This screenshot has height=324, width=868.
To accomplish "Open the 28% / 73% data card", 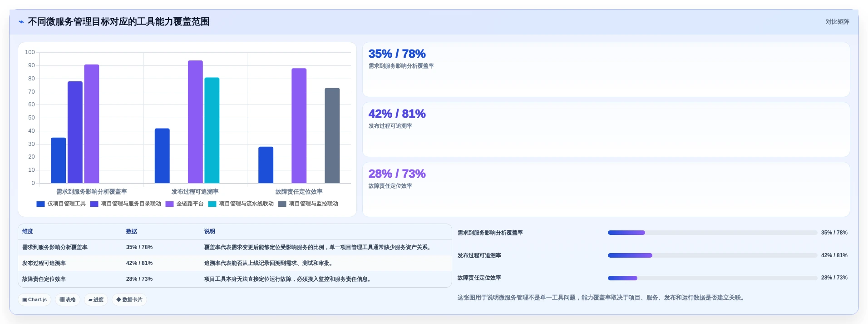I will (606, 189).
